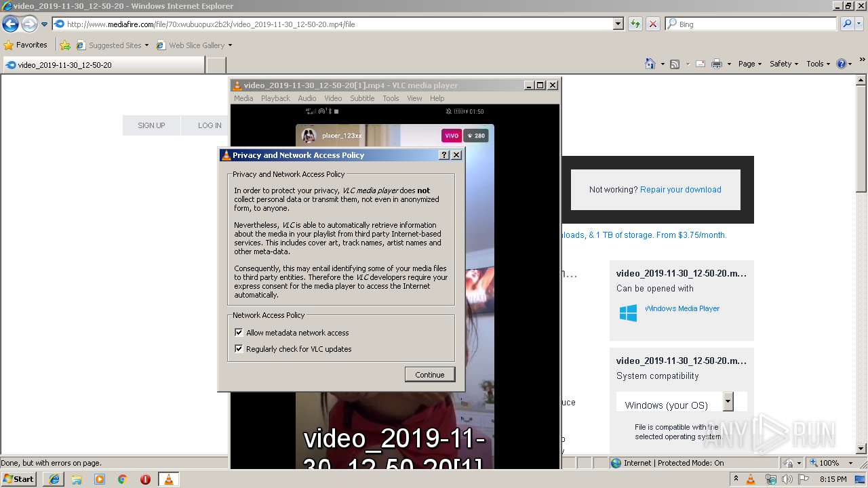
Task: Click Windows Media Player link
Action: pos(682,308)
